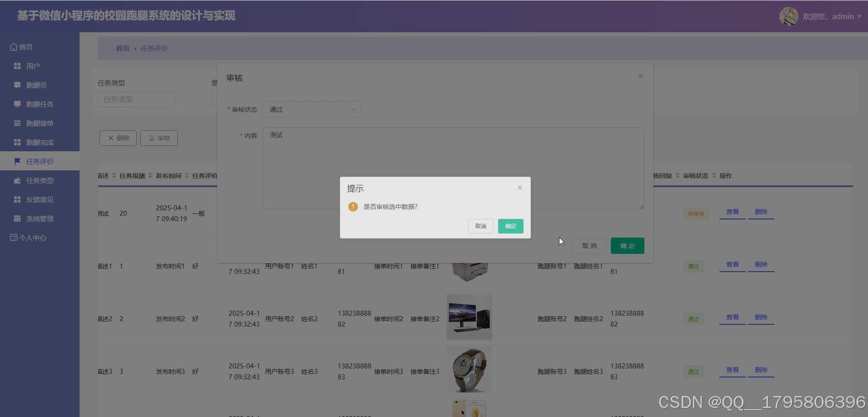Click the 首页 home icon in the sidebar

pyautogui.click(x=14, y=46)
